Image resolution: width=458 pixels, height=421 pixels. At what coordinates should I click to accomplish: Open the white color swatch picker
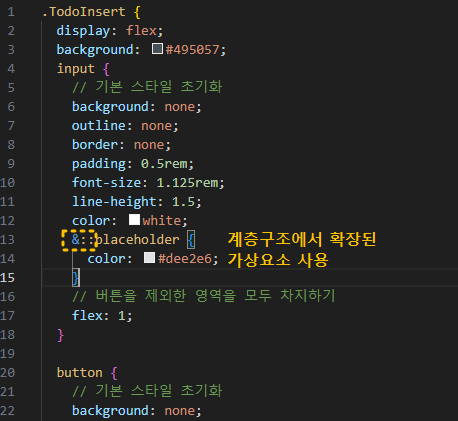(134, 220)
